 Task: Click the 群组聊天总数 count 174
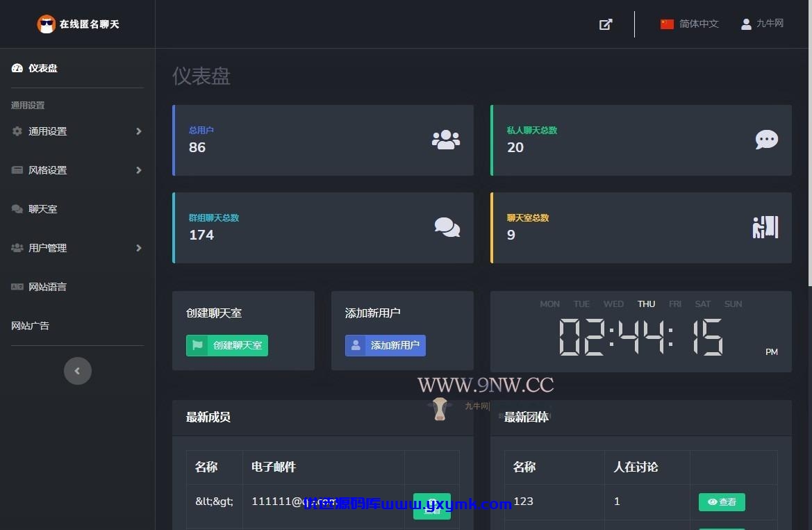pos(201,235)
